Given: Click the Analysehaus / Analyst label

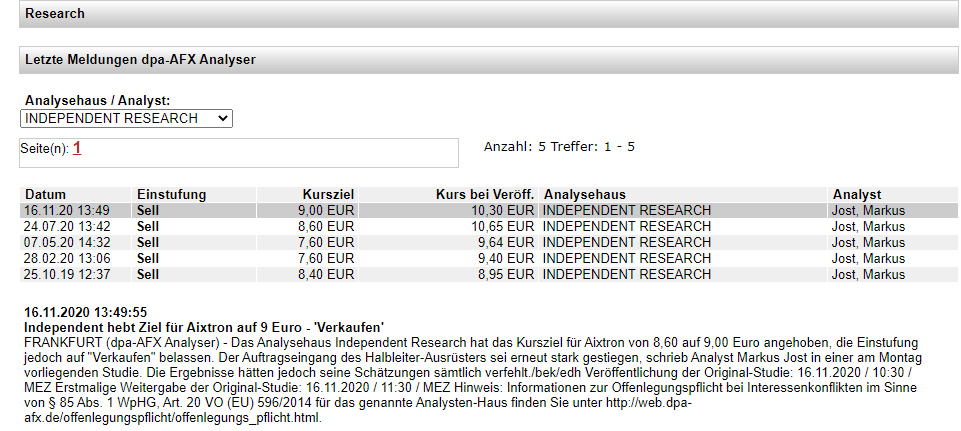Looking at the screenshot, I should 97,101.
